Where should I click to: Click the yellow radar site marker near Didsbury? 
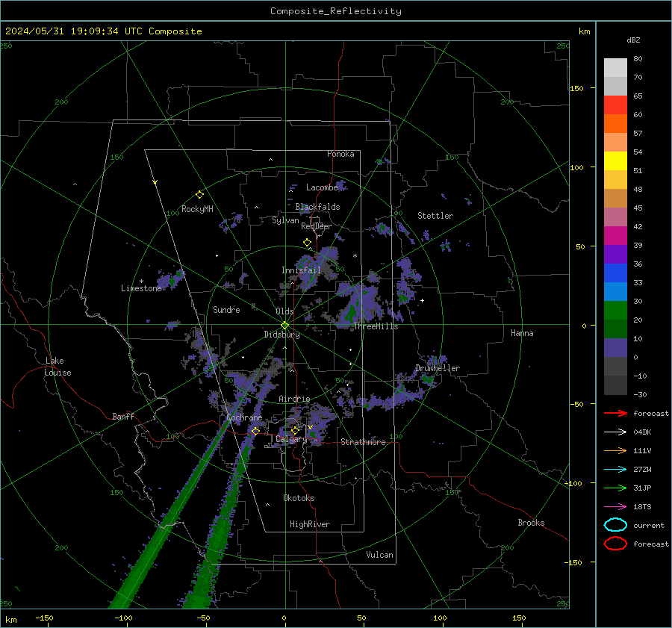284,326
